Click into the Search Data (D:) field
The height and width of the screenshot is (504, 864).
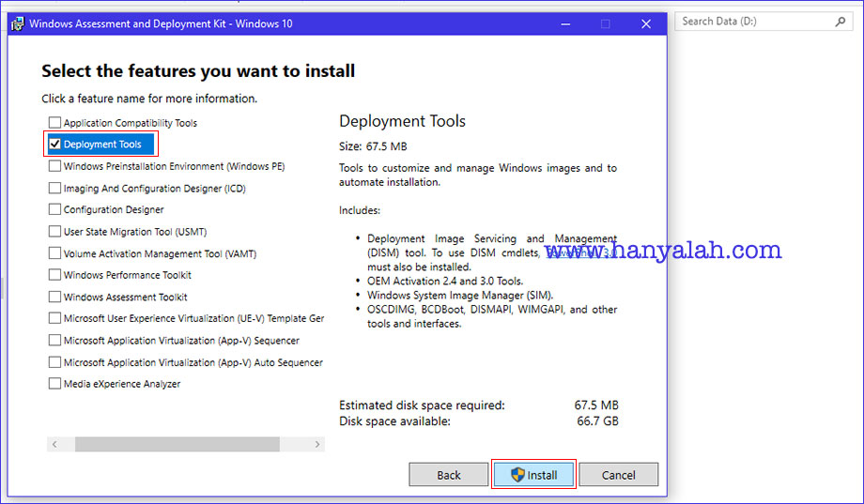point(764,22)
